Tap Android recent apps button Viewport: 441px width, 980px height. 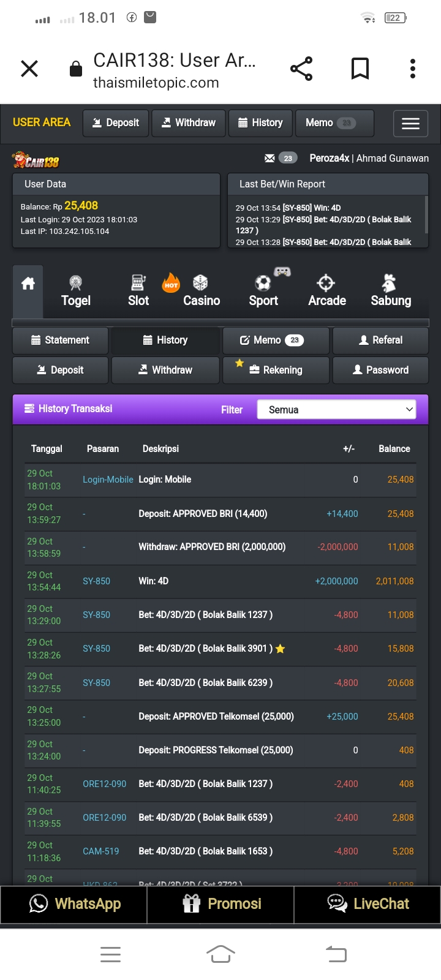(110, 954)
